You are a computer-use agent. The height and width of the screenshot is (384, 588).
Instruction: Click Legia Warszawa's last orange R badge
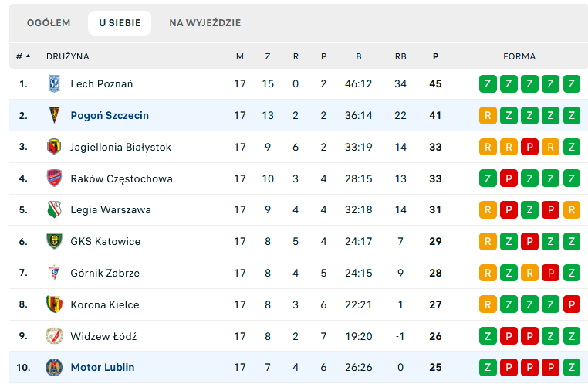pyautogui.click(x=572, y=209)
